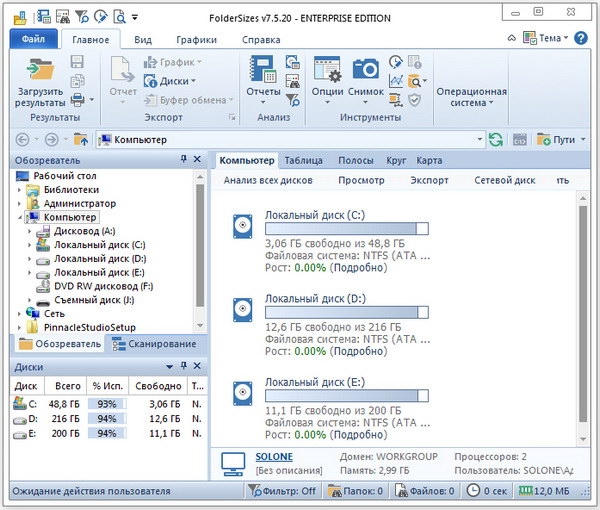600x510 pixels.
Task: Pin the Обозреватель panel with pushpin
Action: [x=183, y=160]
